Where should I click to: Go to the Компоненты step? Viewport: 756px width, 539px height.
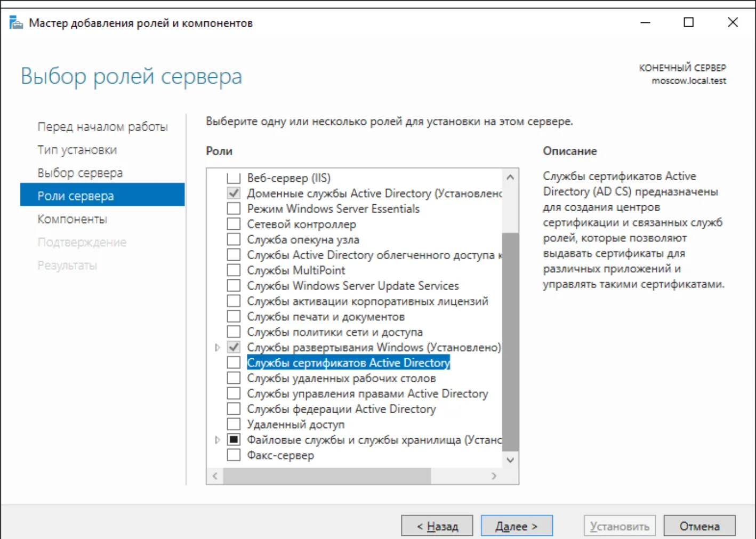pos(72,219)
